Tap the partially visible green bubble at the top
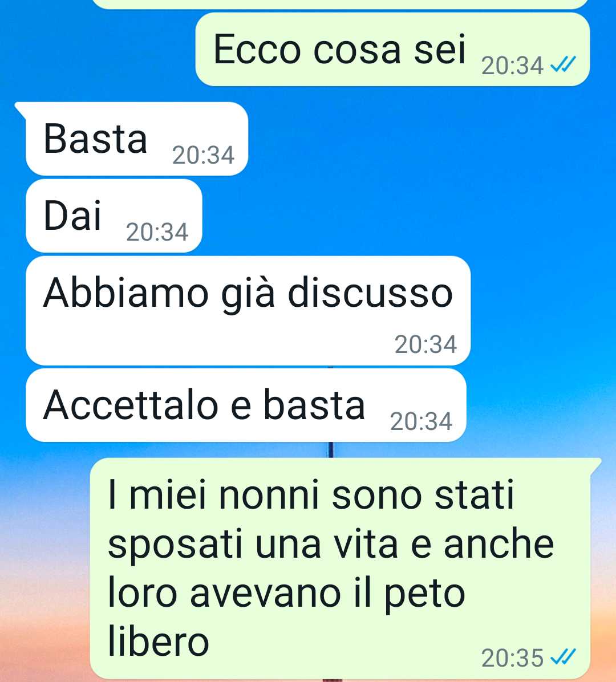 tap(340, 4)
